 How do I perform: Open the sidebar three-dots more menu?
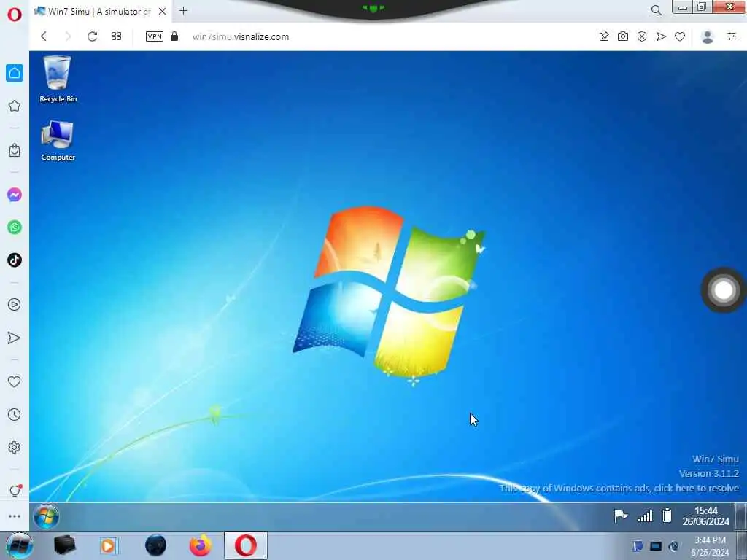point(15,516)
